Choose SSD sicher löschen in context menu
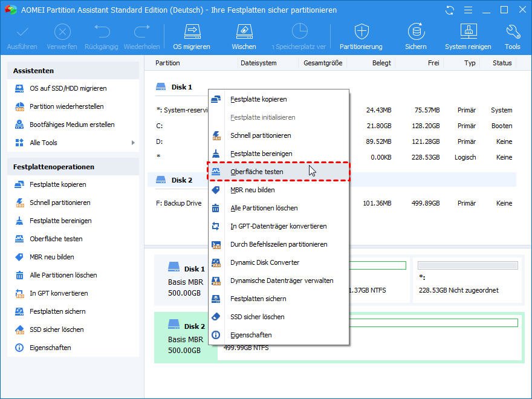The width and height of the screenshot is (532, 399). click(x=279, y=317)
